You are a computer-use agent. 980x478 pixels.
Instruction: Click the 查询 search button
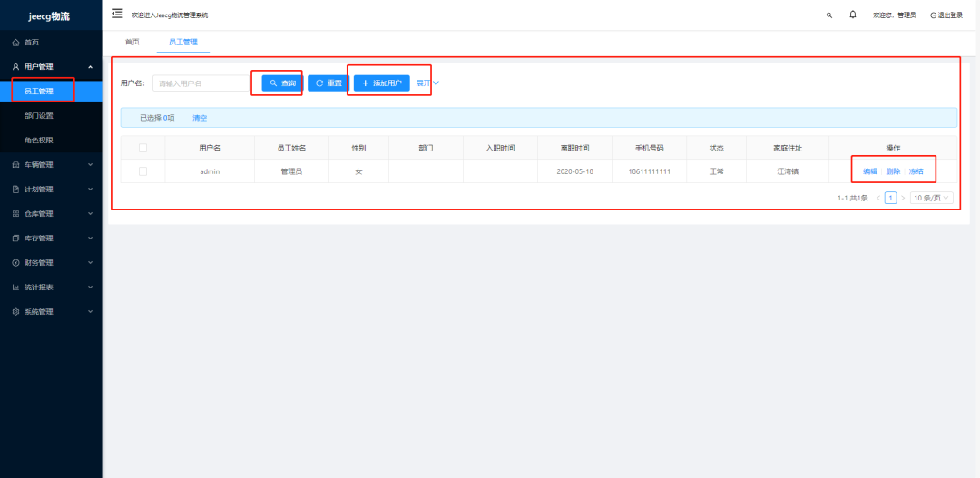point(282,83)
